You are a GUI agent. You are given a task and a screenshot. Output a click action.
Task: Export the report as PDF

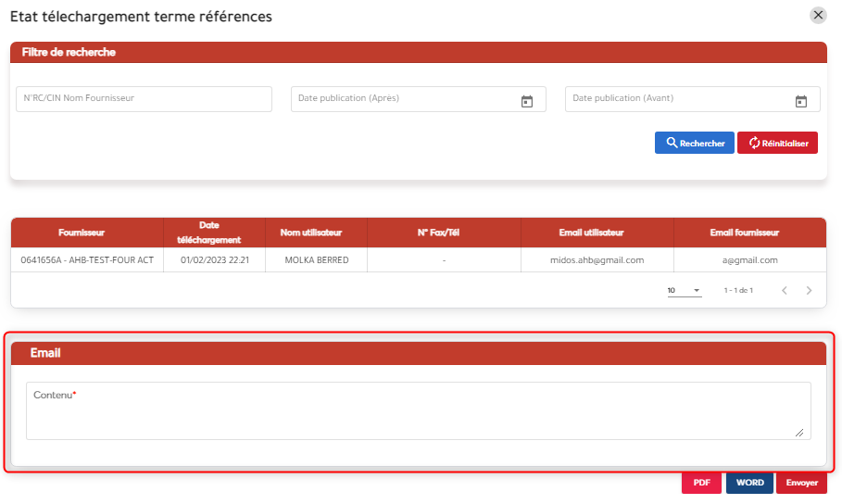coord(701,483)
